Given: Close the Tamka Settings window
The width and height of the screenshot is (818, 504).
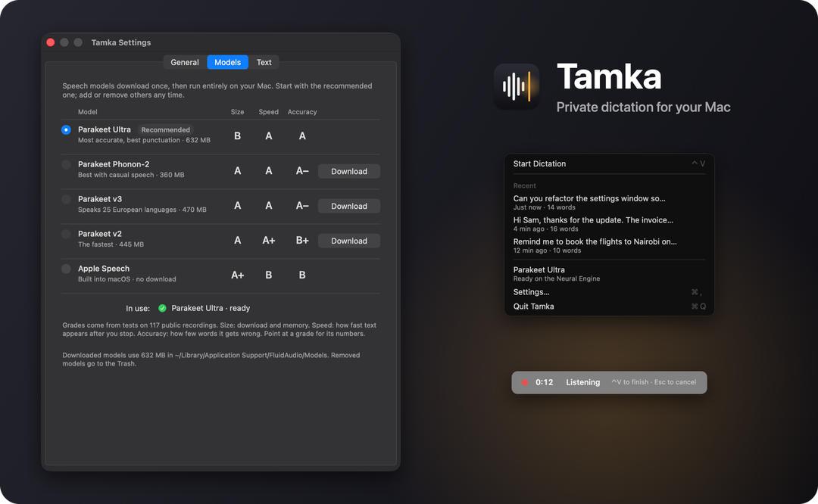Looking at the screenshot, I should (x=51, y=42).
